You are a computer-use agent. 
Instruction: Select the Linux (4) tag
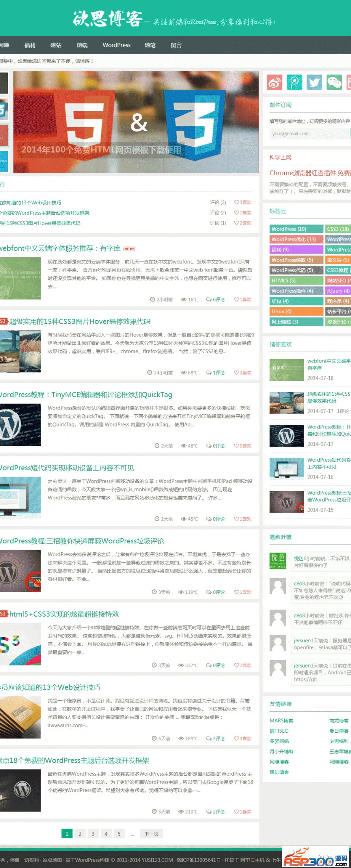(x=297, y=311)
